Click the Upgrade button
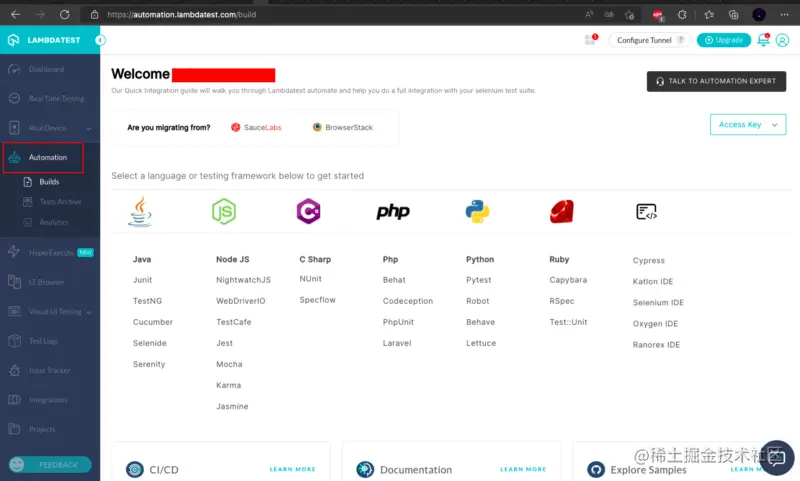 click(x=724, y=40)
